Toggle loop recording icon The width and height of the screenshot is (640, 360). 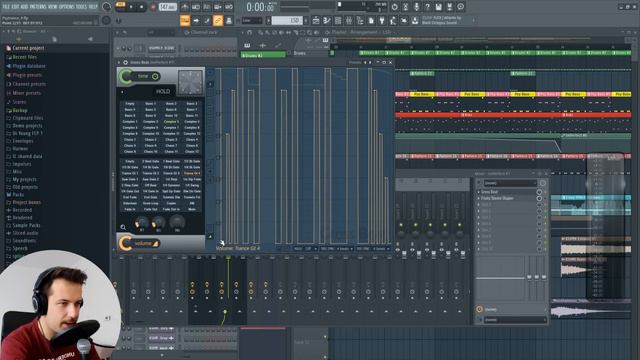pyautogui.click(x=229, y=7)
